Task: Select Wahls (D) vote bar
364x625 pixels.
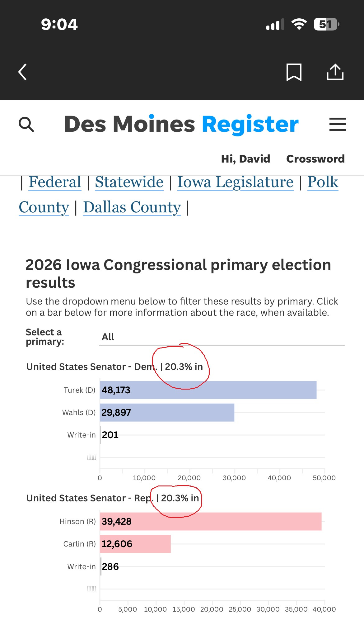Action: (x=167, y=412)
